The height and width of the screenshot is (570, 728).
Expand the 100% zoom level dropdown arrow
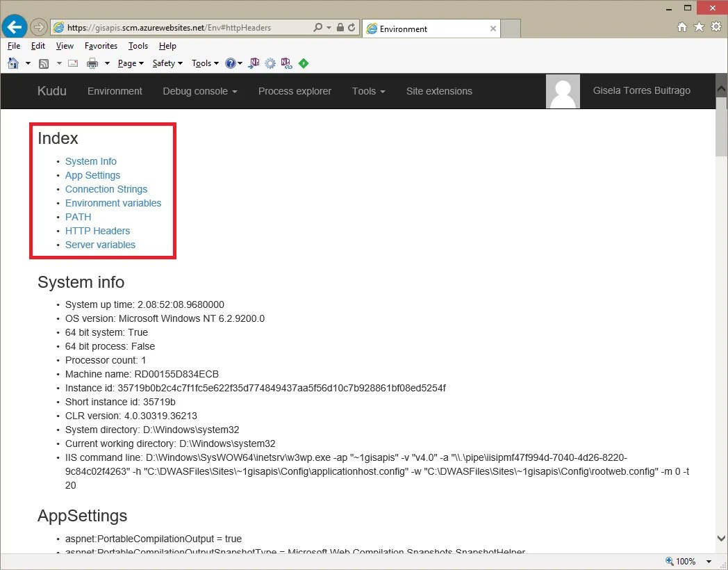coord(709,562)
